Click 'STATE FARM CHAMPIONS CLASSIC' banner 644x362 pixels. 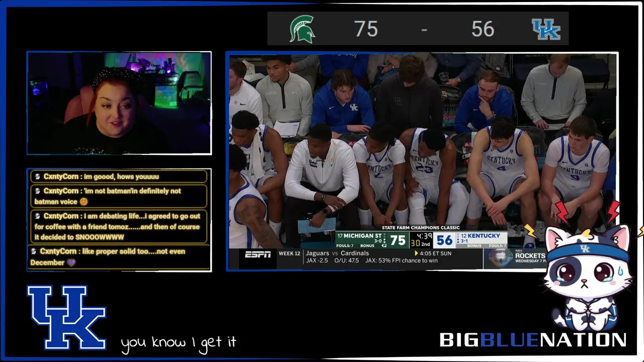click(421, 228)
